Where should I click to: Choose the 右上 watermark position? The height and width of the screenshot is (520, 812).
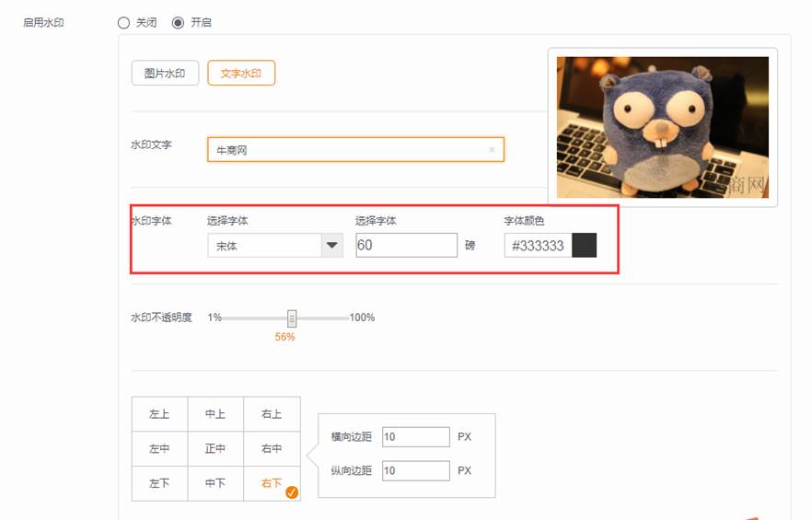[x=272, y=414]
